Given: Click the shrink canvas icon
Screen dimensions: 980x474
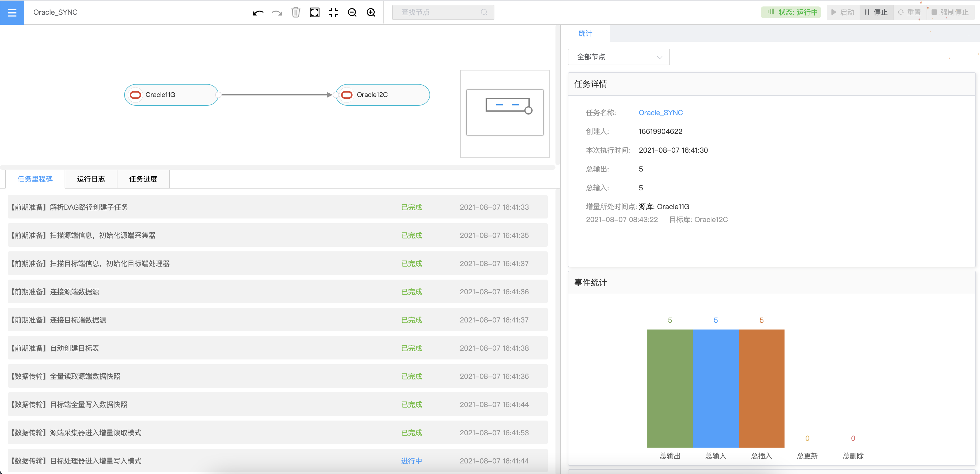Looking at the screenshot, I should pos(333,13).
